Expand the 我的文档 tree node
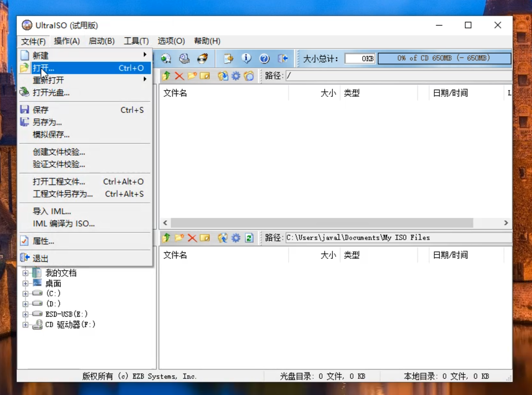532x395 pixels. pyautogui.click(x=26, y=273)
